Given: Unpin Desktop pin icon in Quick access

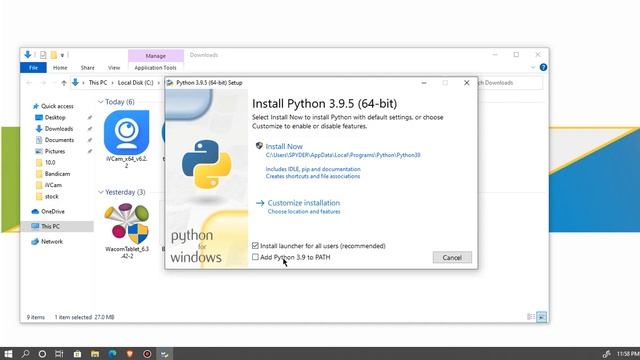Looking at the screenshot, I should click(90, 118).
